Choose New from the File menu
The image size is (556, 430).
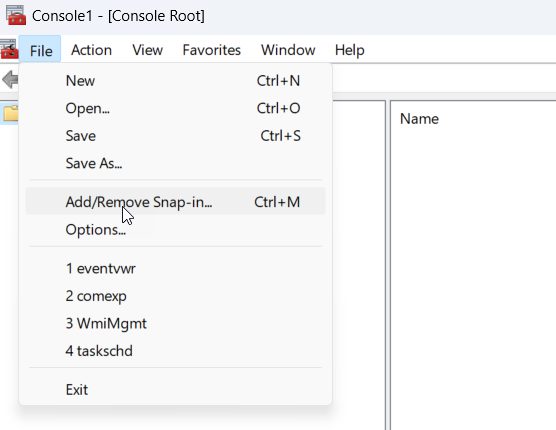tap(176, 81)
